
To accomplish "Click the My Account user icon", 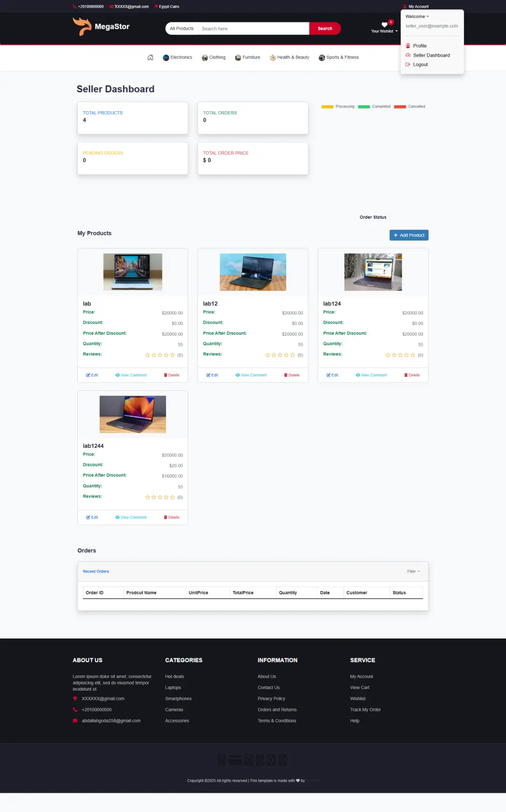I will pos(405,7).
